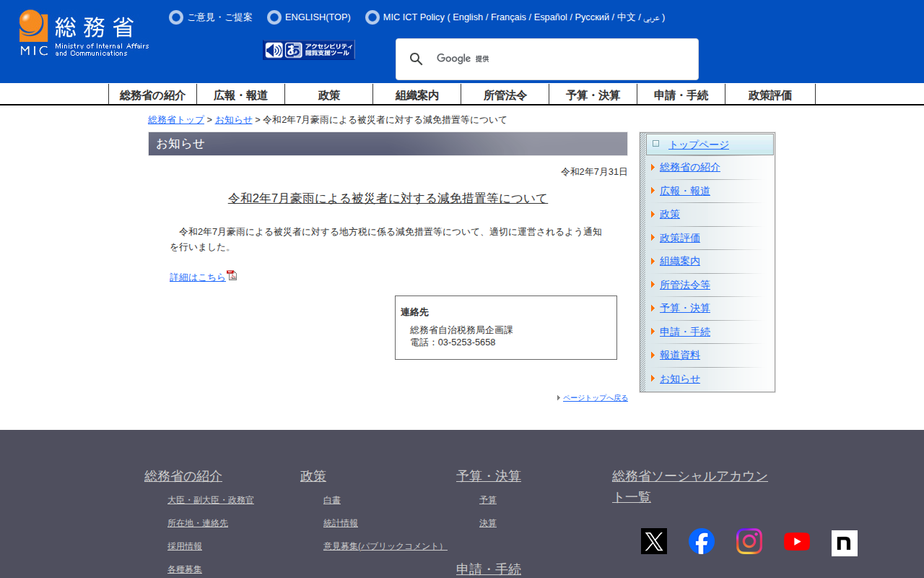Click the MIC logo in the header
Screen dimensions: 924x578
pos(84,33)
